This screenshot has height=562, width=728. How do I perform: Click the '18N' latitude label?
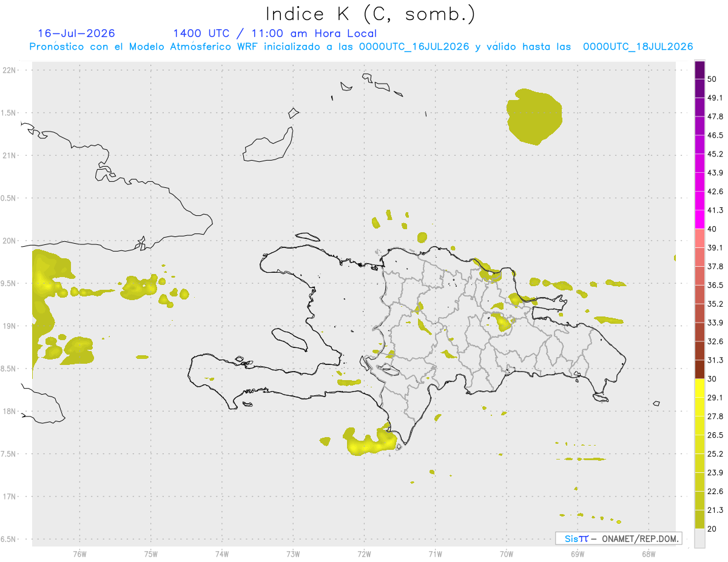[x=9, y=411]
